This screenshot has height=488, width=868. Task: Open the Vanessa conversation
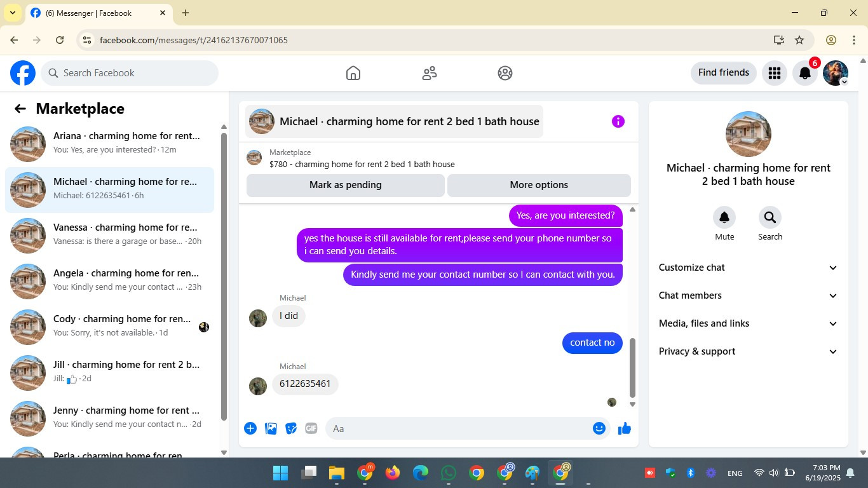[x=109, y=236]
